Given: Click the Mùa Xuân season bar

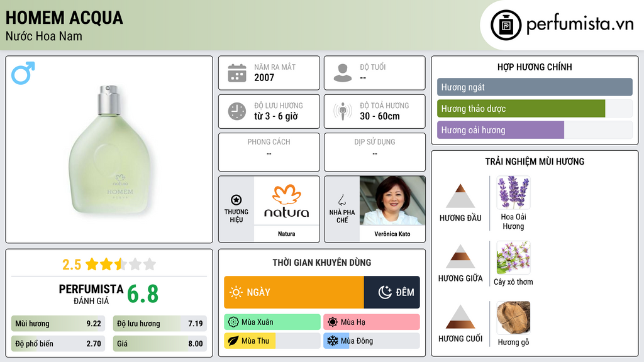Looking at the screenshot, I should (x=272, y=322).
